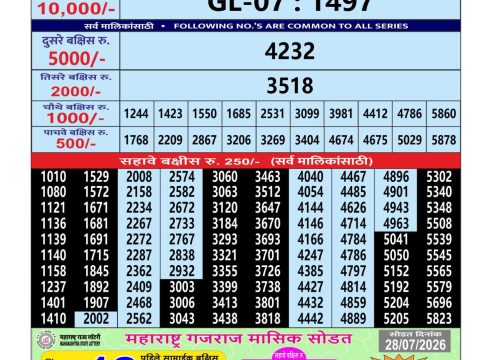Image resolution: width=480 pixels, height=360 pixels.
Task: Click number 3043 in the 250/- list
Action: 182,319
